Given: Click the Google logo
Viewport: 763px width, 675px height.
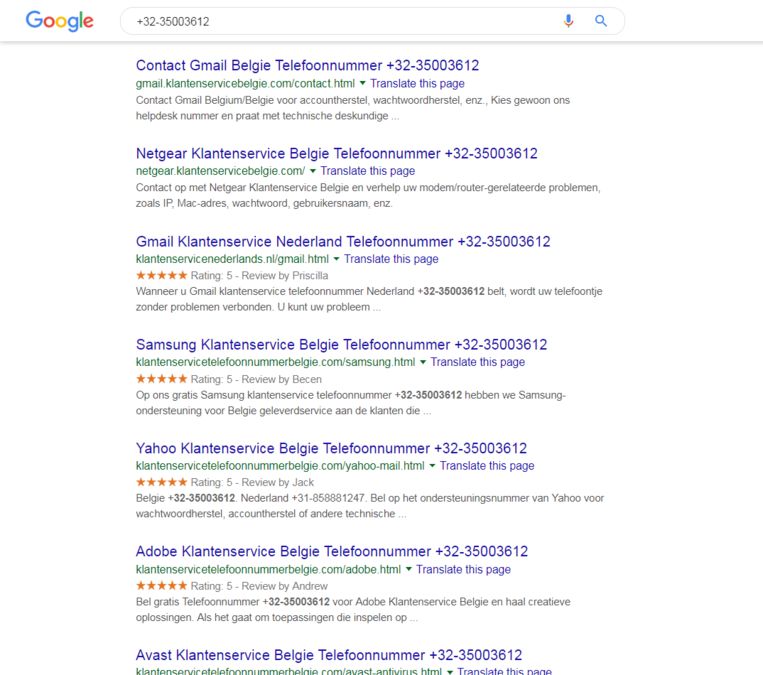Looking at the screenshot, I should [59, 21].
